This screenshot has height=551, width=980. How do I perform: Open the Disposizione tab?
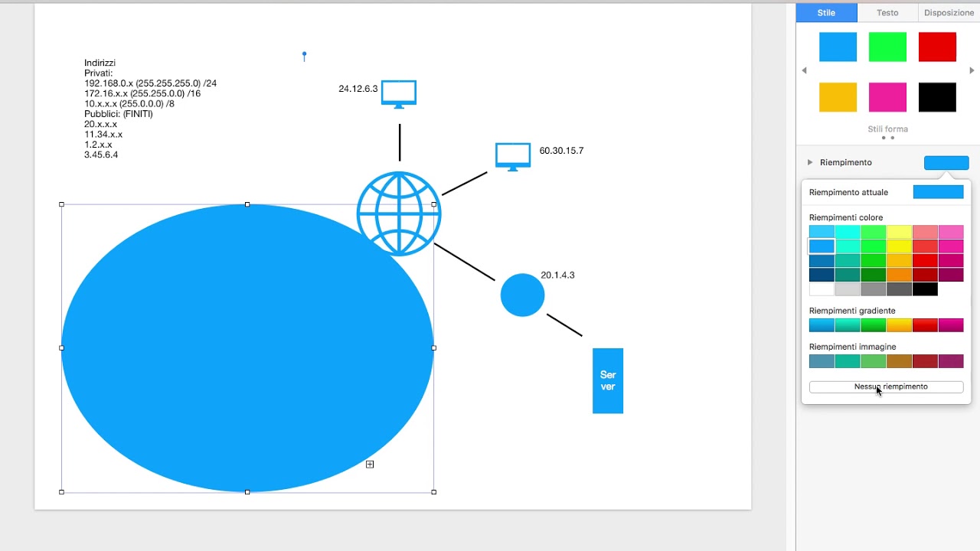coord(949,12)
